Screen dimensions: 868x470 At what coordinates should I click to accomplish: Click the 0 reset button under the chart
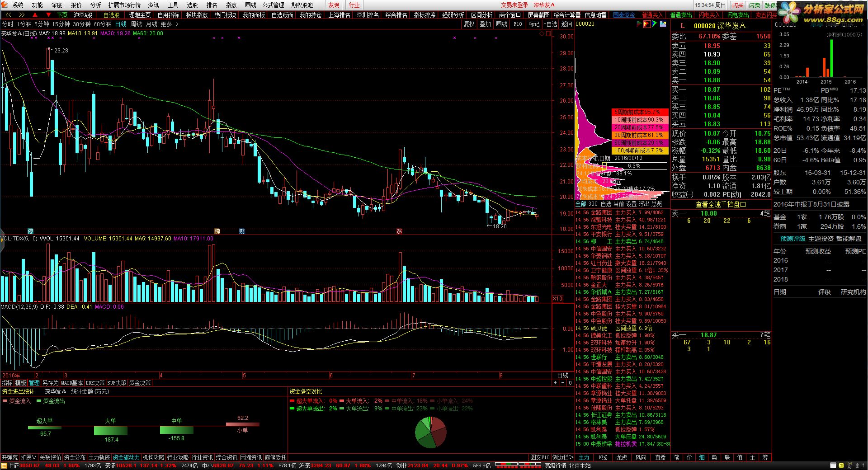[x=570, y=383]
